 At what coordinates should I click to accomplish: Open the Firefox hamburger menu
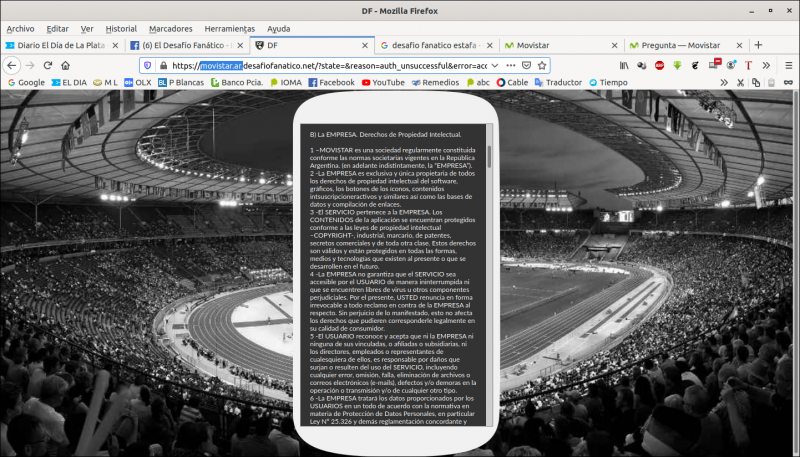coord(789,65)
